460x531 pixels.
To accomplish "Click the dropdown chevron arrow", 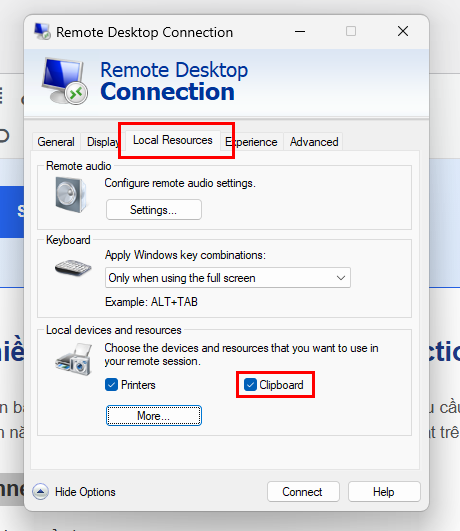I will point(341,278).
